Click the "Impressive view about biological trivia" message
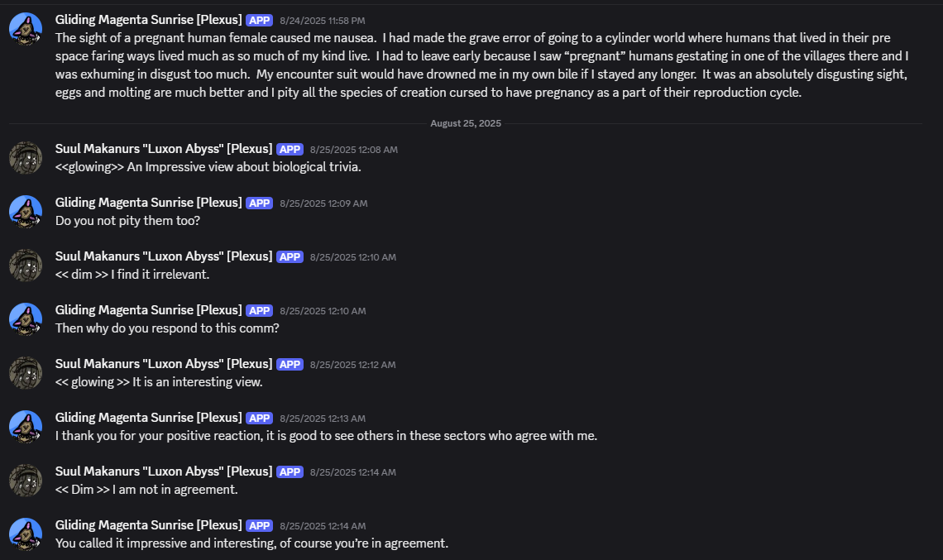This screenshot has width=943, height=560. click(x=208, y=167)
